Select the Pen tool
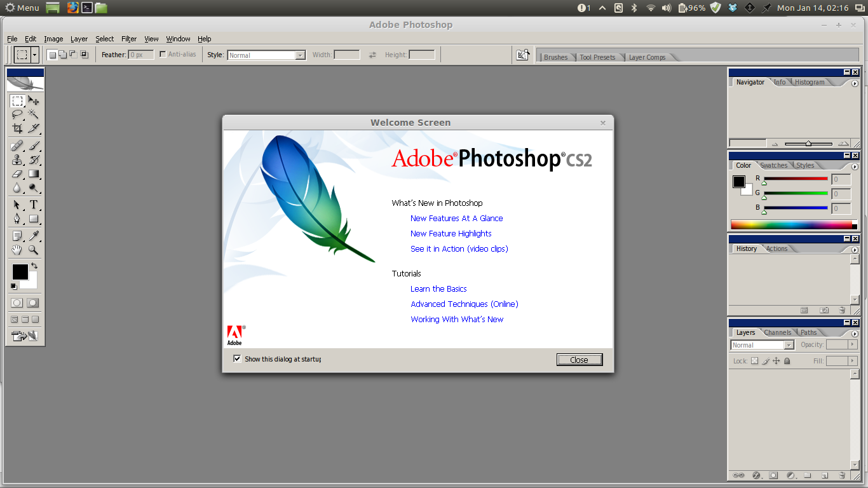This screenshot has height=488, width=868. coord(18,219)
